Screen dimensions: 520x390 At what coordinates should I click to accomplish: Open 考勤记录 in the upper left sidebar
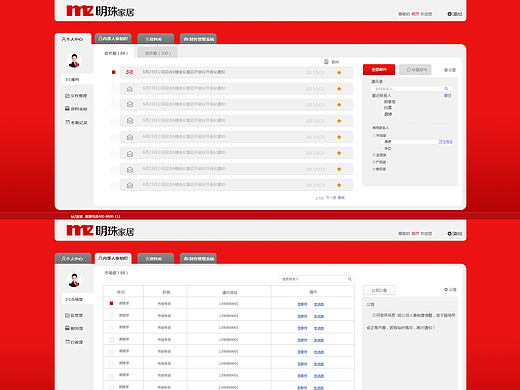click(76, 122)
